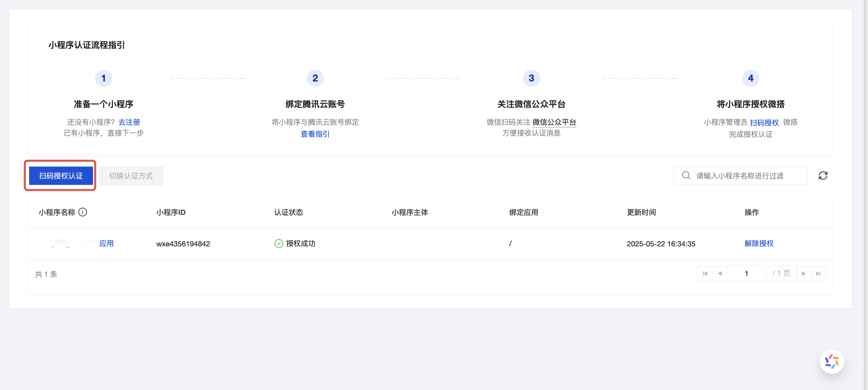Click the 绑定应用 column header
The width and height of the screenshot is (868, 390).
coord(524,212)
